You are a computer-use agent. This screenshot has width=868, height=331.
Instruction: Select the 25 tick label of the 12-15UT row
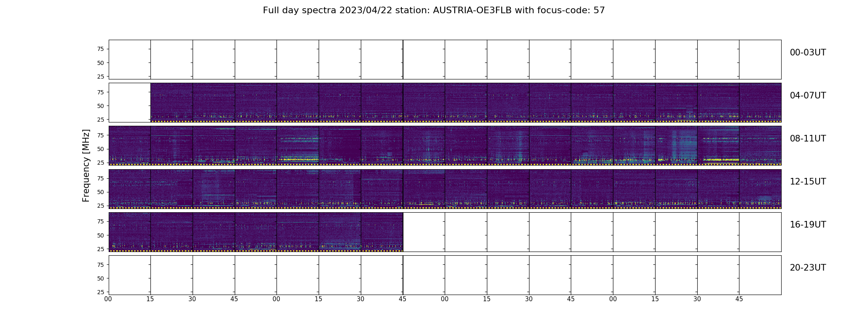tap(100, 206)
